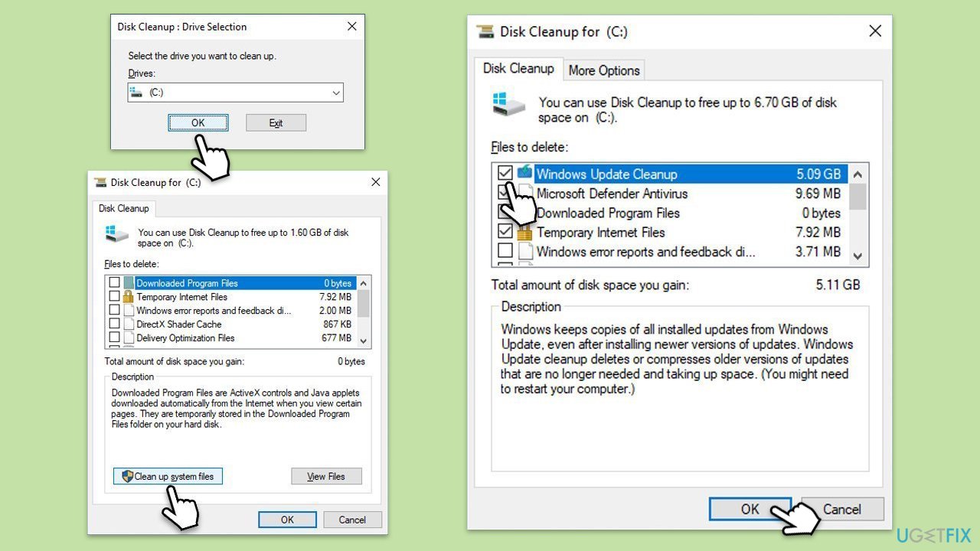The width and height of the screenshot is (980, 551).
Task: Click the 9.69 MB size value
Action: 818,194
